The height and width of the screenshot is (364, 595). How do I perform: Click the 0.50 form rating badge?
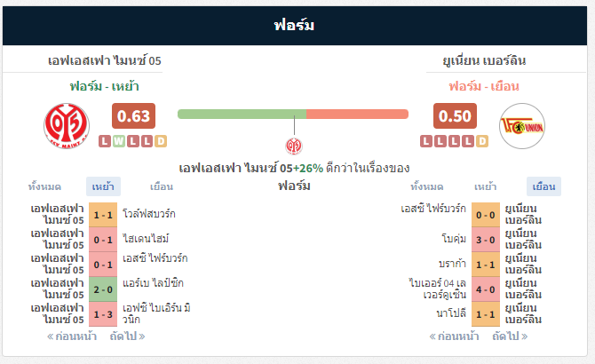click(455, 116)
